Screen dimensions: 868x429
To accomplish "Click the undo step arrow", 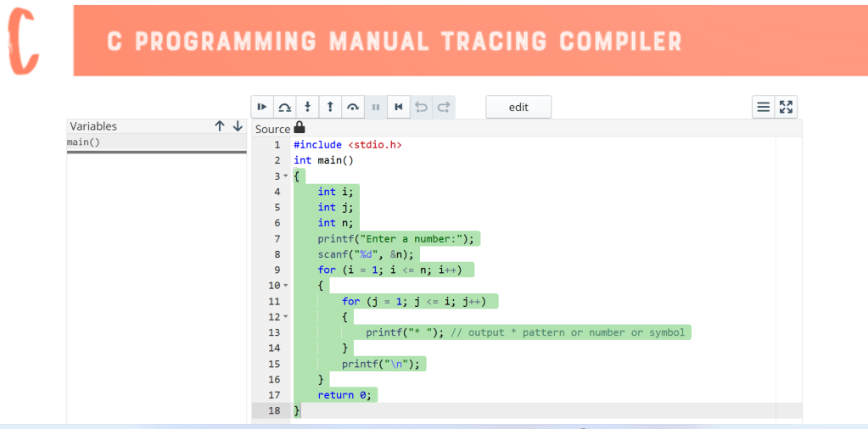I will (x=421, y=107).
